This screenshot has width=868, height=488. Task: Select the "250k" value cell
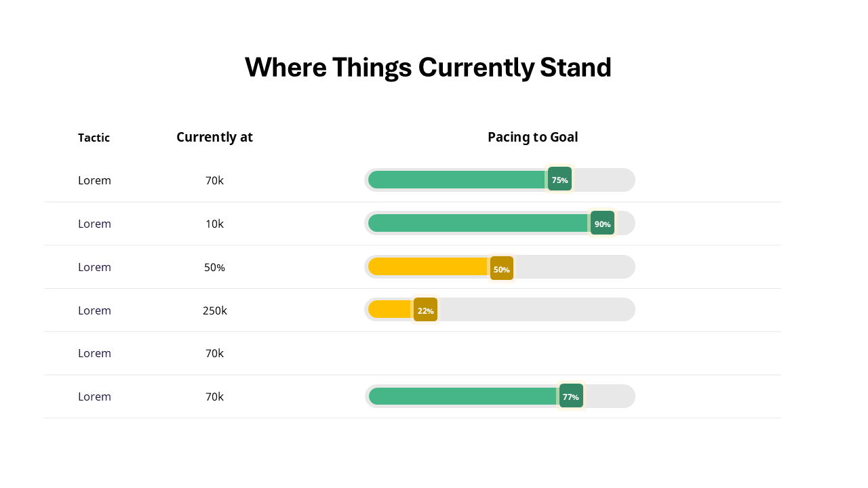214,310
